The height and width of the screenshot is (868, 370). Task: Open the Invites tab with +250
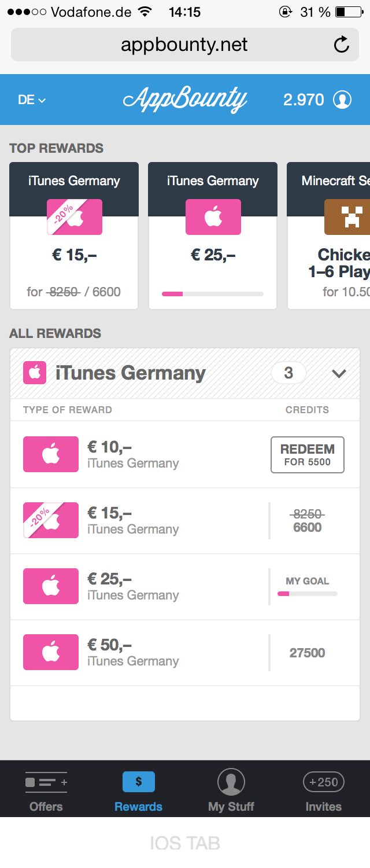point(324,791)
